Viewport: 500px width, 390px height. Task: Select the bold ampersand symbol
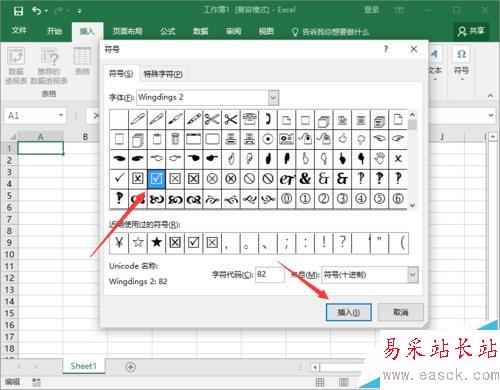[x=305, y=179]
